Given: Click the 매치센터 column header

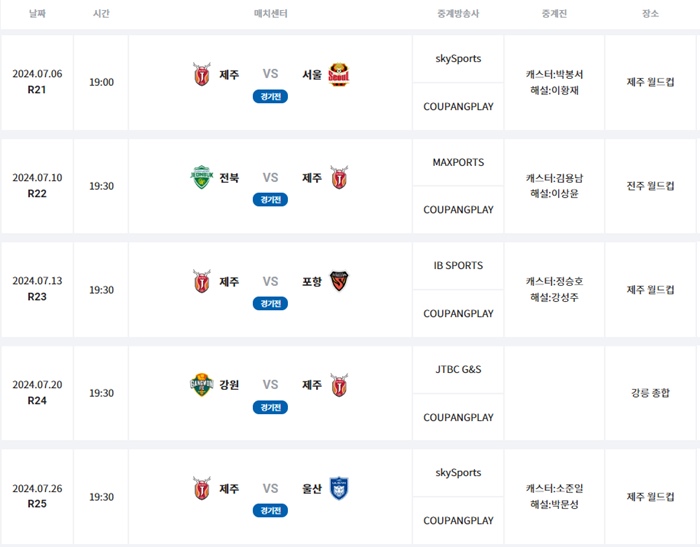Looking at the screenshot, I should [x=271, y=14].
